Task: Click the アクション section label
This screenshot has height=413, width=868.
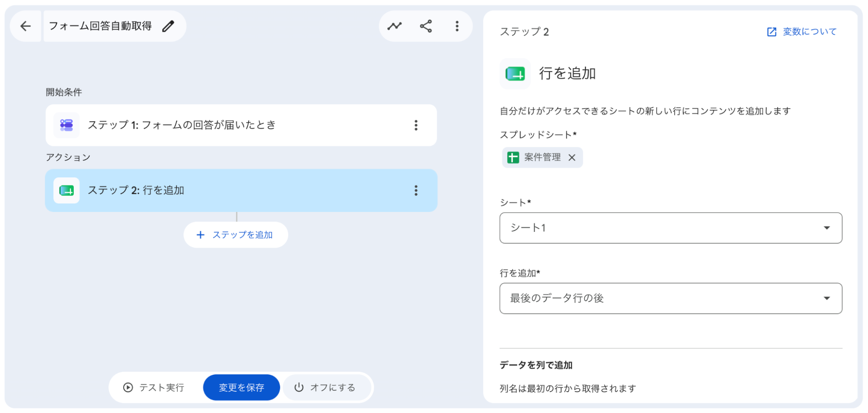Action: (68, 157)
